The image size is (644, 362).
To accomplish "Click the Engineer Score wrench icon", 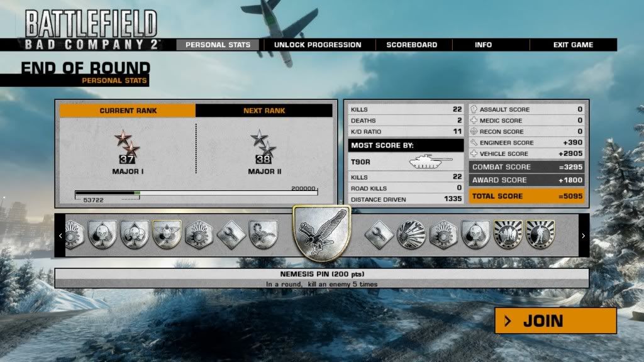I will [x=474, y=143].
